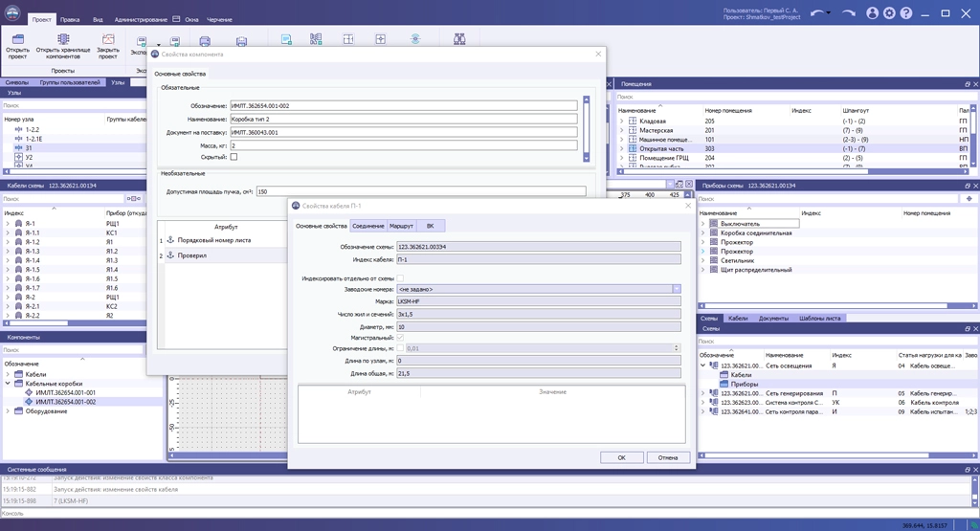Click the undo arrow in title bar
The image size is (980, 531).
point(817,13)
